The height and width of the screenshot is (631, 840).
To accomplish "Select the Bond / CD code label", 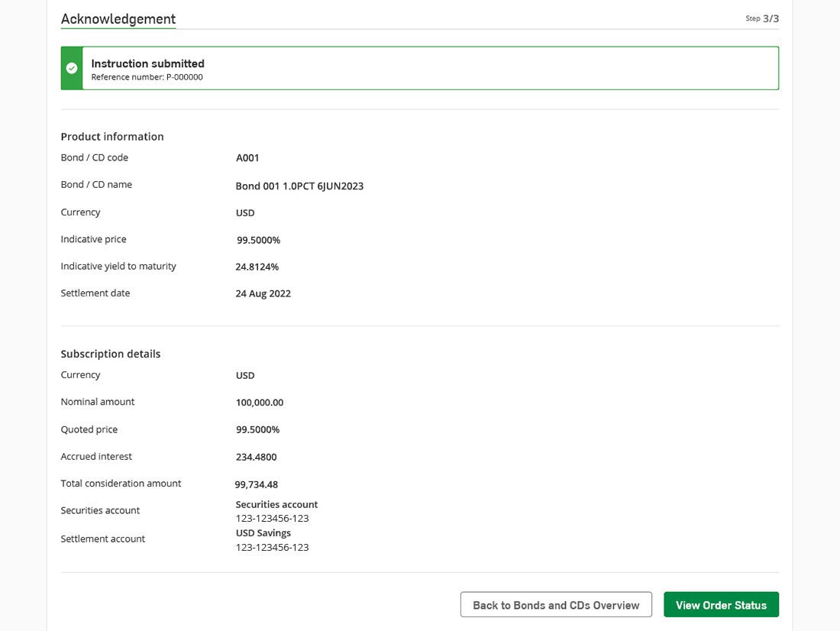I will 94,157.
